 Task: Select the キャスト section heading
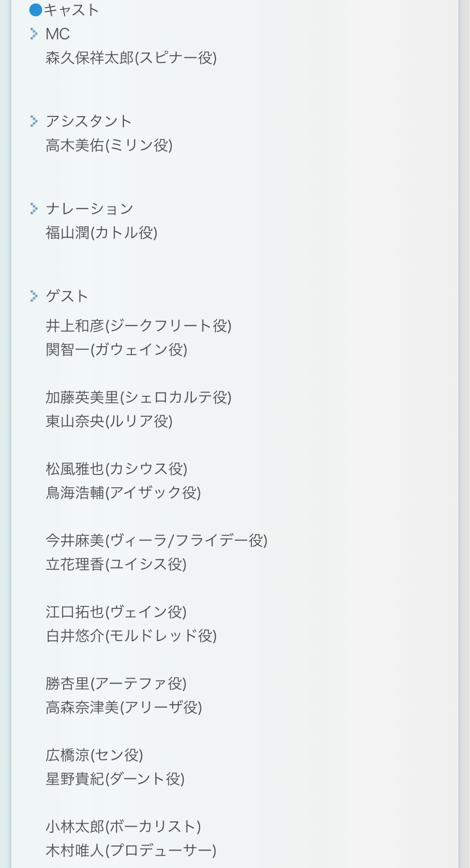[71, 10]
